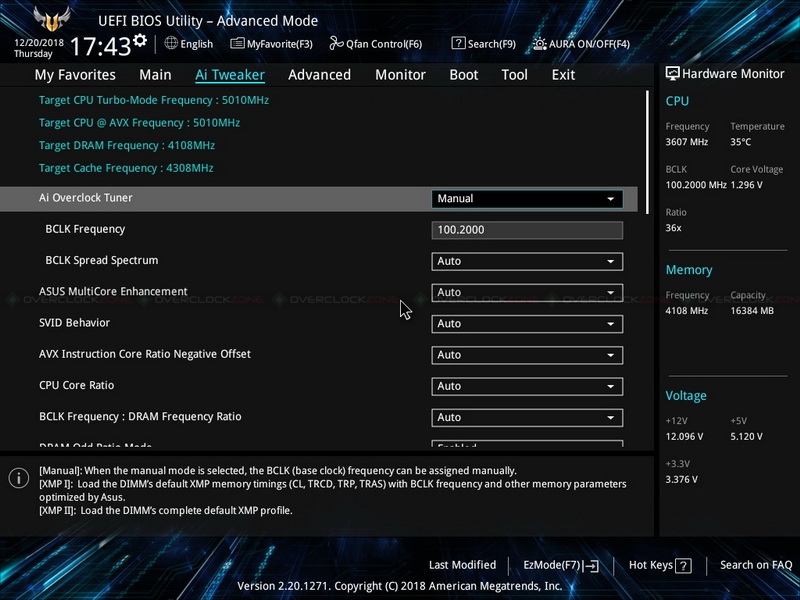The height and width of the screenshot is (600, 800).
Task: Click the Memory capacity 16384 MB value
Action: pos(752,310)
